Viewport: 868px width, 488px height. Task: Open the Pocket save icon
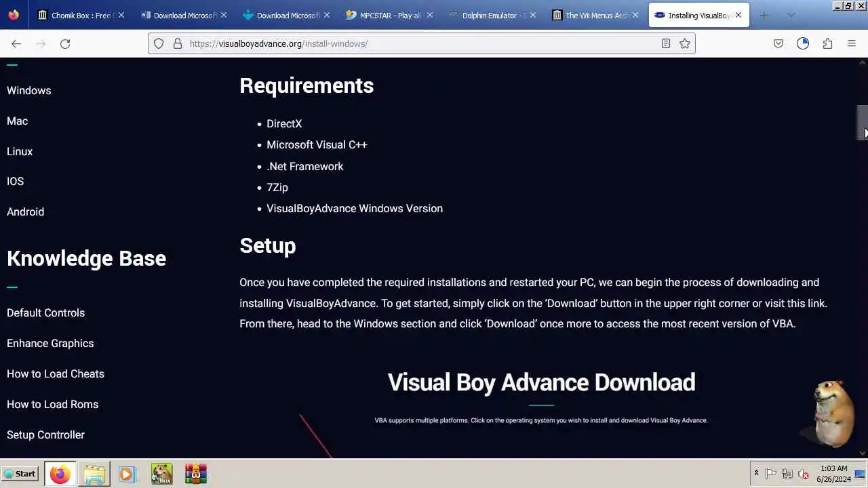[778, 43]
